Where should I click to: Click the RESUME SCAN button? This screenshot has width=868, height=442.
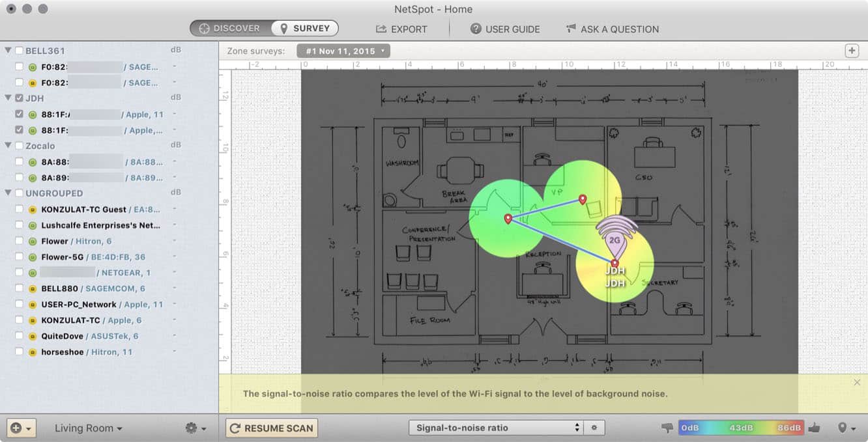point(272,428)
